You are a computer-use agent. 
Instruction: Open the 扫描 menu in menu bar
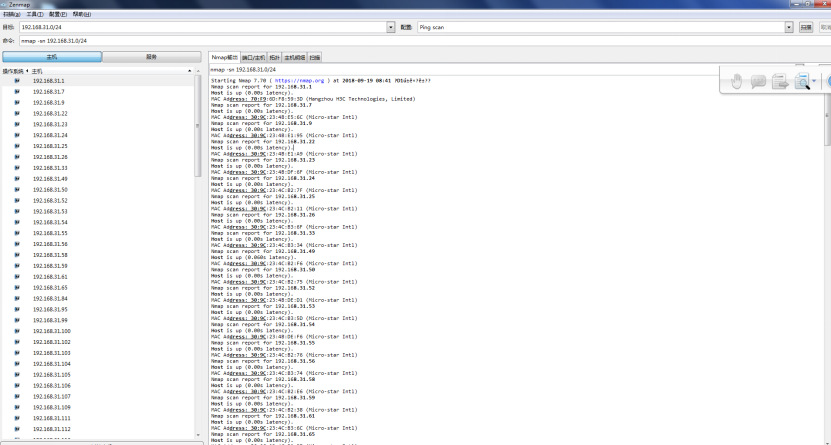pyautogui.click(x=12, y=14)
